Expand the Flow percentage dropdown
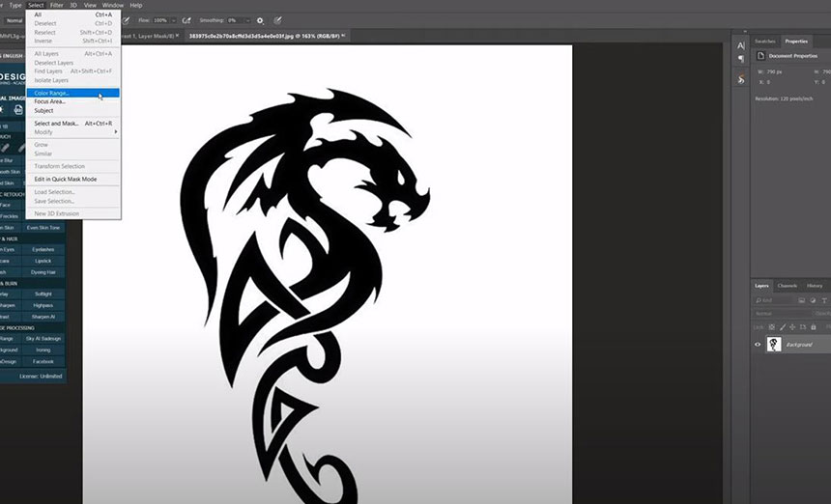 tap(174, 19)
